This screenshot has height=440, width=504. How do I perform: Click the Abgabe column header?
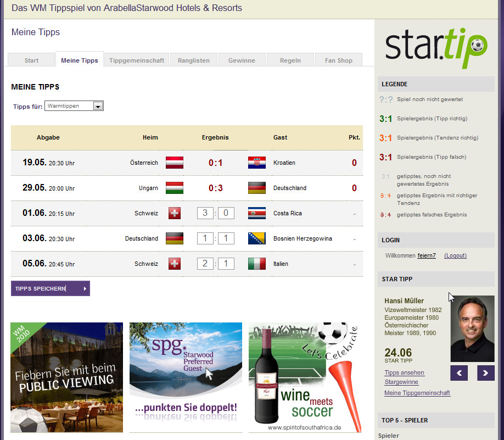point(48,137)
